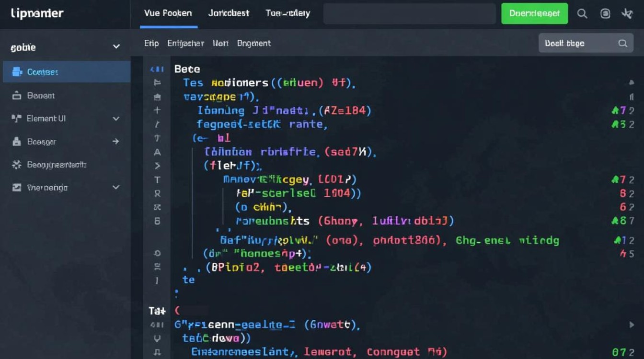This screenshot has height=359, width=644.
Task: Expand the Element UI sidebar section
Action: coord(116,118)
